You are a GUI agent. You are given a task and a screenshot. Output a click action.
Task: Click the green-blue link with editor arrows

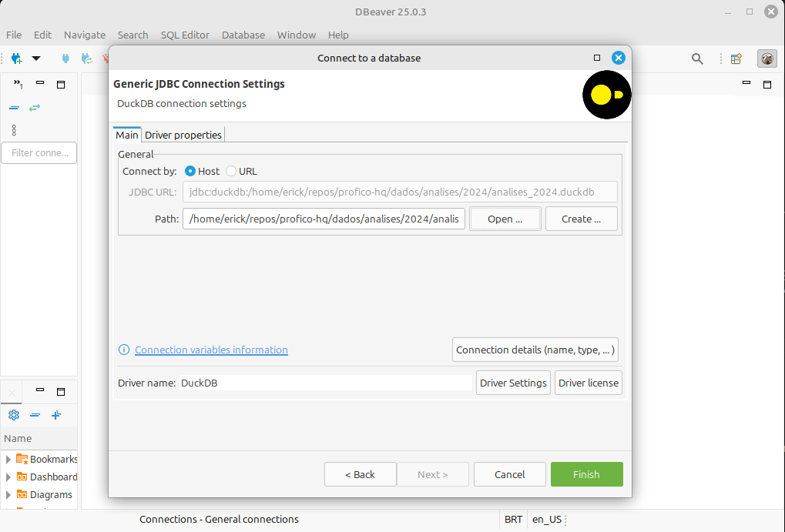tap(35, 108)
